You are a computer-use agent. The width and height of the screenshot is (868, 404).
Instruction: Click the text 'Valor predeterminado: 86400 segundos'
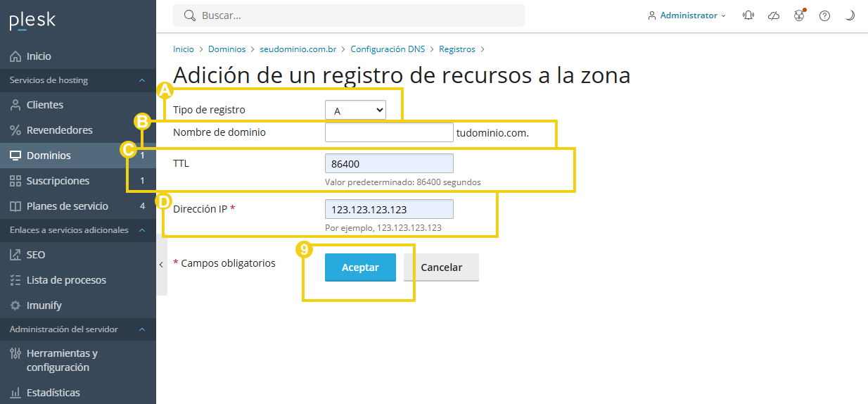point(403,182)
